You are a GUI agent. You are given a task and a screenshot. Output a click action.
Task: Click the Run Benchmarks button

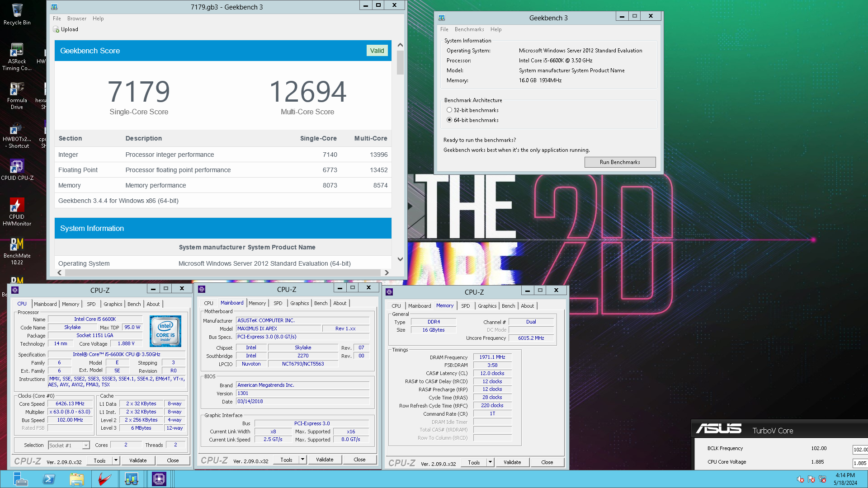pos(620,162)
